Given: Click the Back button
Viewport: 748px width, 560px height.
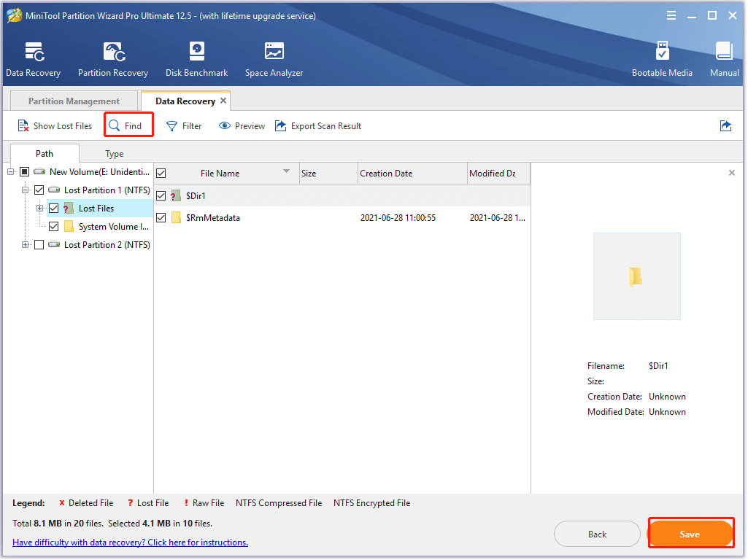Looking at the screenshot, I should tap(597, 534).
